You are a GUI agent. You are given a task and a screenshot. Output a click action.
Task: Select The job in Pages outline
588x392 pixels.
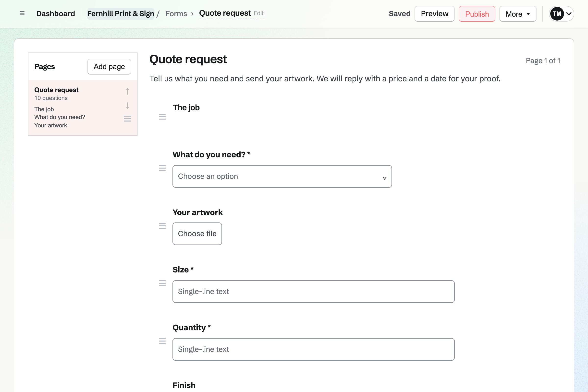(44, 109)
